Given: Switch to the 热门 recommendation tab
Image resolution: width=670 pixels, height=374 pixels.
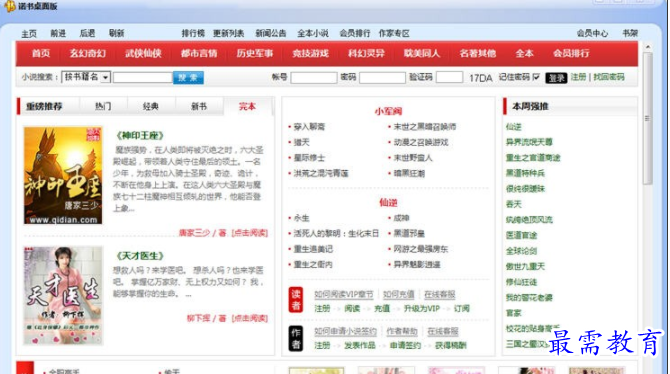Looking at the screenshot, I should 103,106.
